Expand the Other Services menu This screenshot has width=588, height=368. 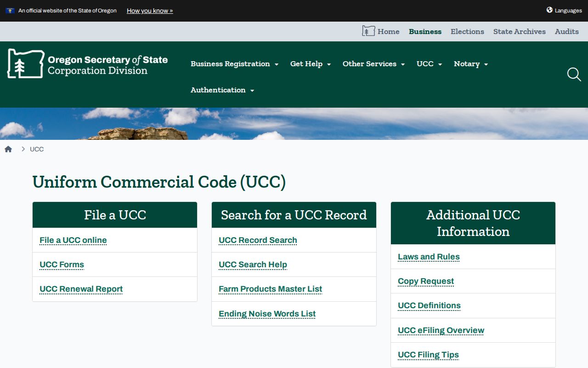click(x=373, y=64)
